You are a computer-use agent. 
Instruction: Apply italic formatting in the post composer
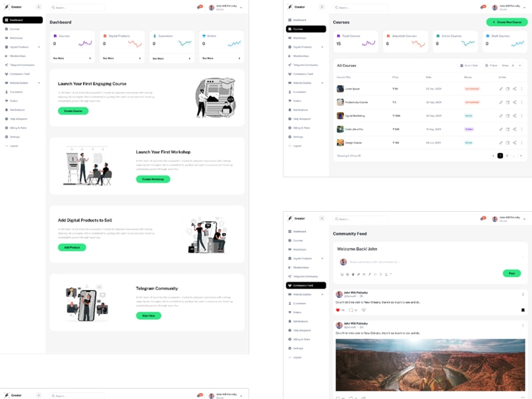370,274
